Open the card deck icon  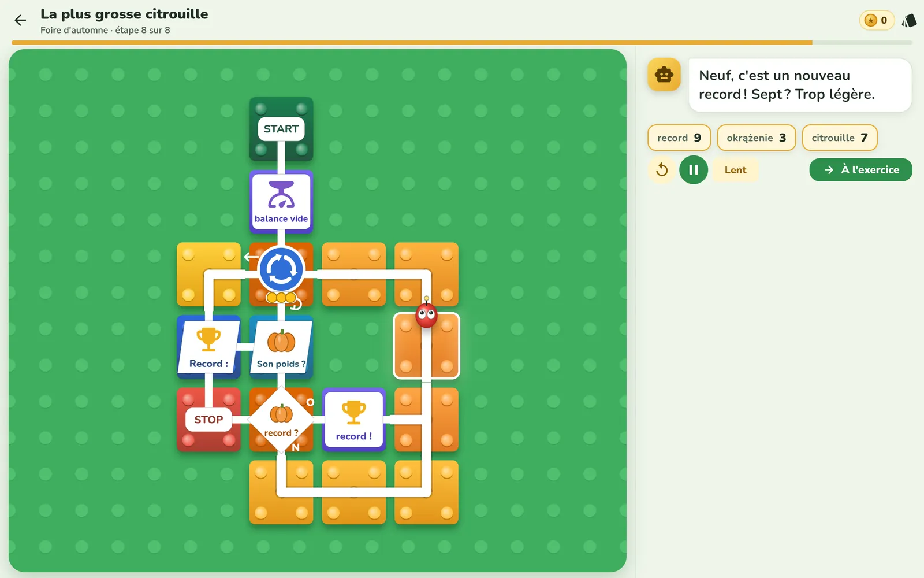click(910, 21)
